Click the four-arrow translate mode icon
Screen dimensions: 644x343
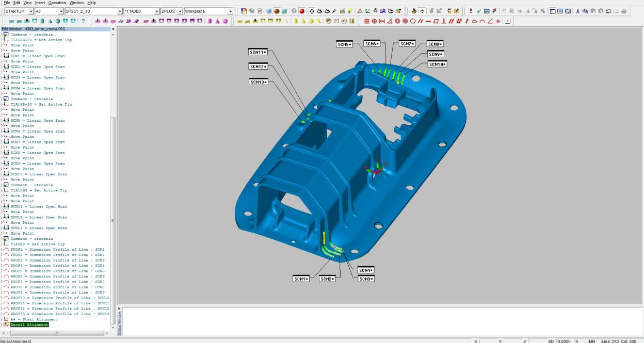[x=311, y=11]
